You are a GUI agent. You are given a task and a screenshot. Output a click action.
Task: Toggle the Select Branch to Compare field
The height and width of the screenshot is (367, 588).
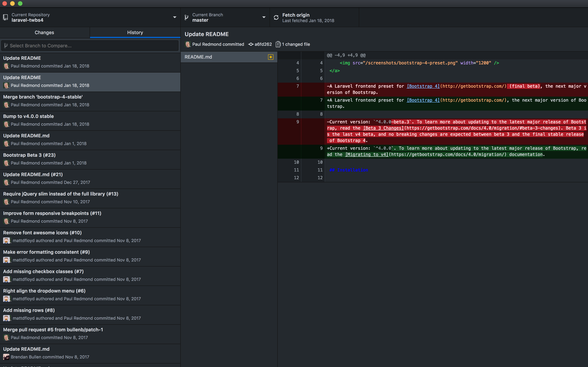[90, 45]
